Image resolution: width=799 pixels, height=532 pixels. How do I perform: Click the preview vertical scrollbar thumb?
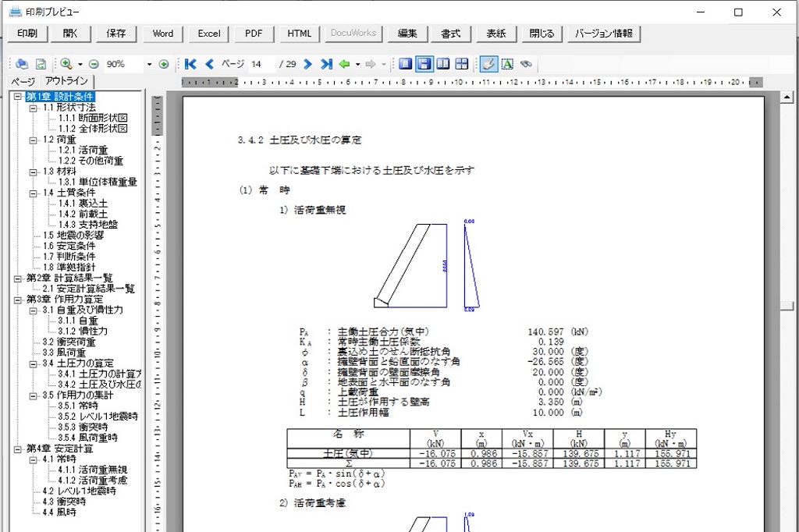pyautogui.click(x=787, y=305)
